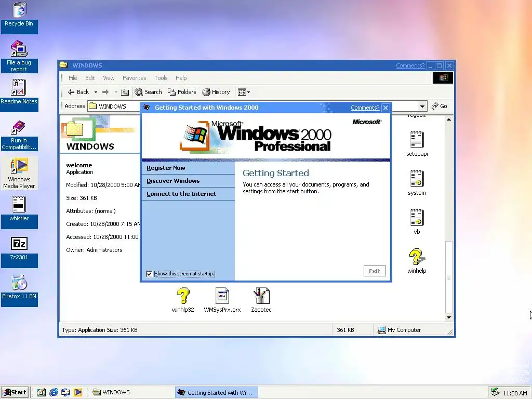532x399 pixels.
Task: Open the Edit menu
Action: [x=90, y=78]
